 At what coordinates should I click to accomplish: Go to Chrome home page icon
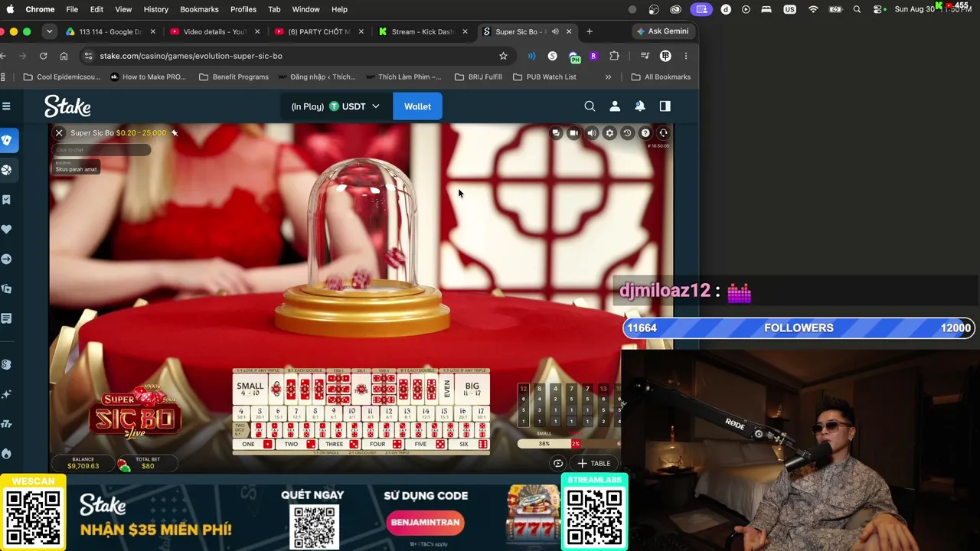64,56
